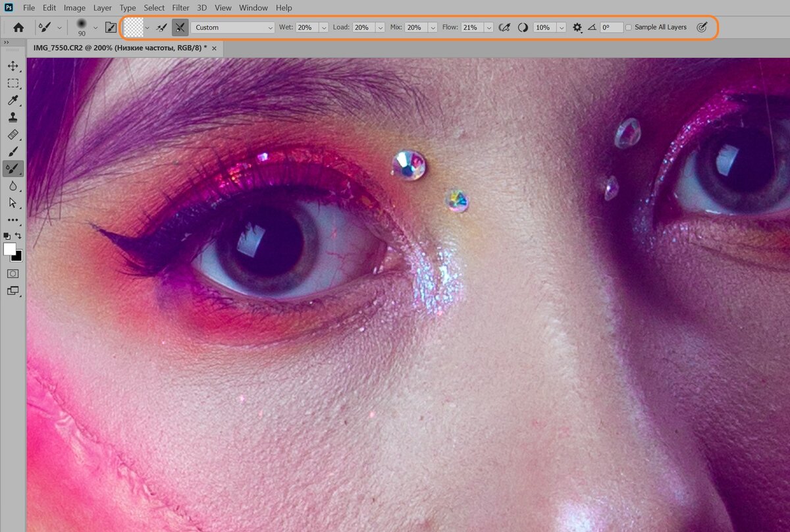Click the Wet value field 20%

point(307,28)
